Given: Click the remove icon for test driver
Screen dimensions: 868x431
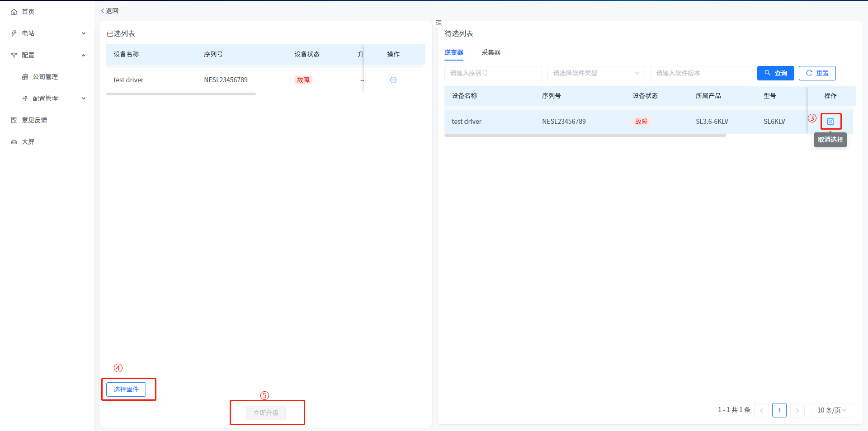Looking at the screenshot, I should pyautogui.click(x=393, y=80).
